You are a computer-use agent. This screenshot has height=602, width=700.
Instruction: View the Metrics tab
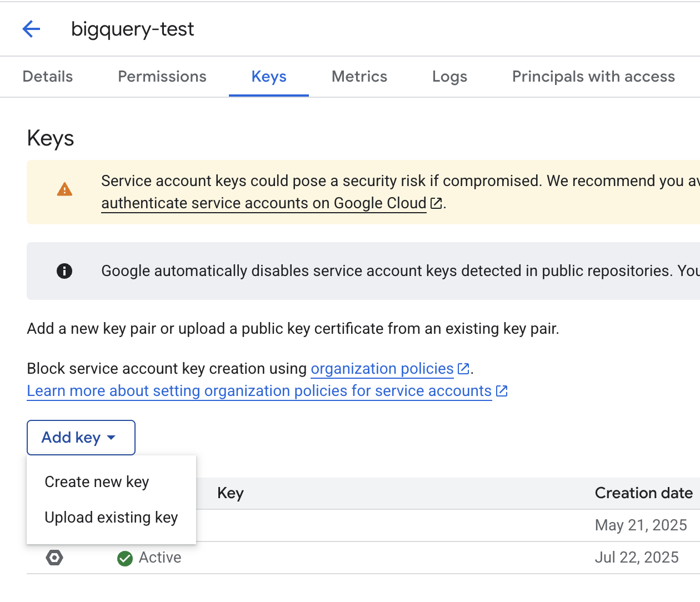[x=359, y=77]
